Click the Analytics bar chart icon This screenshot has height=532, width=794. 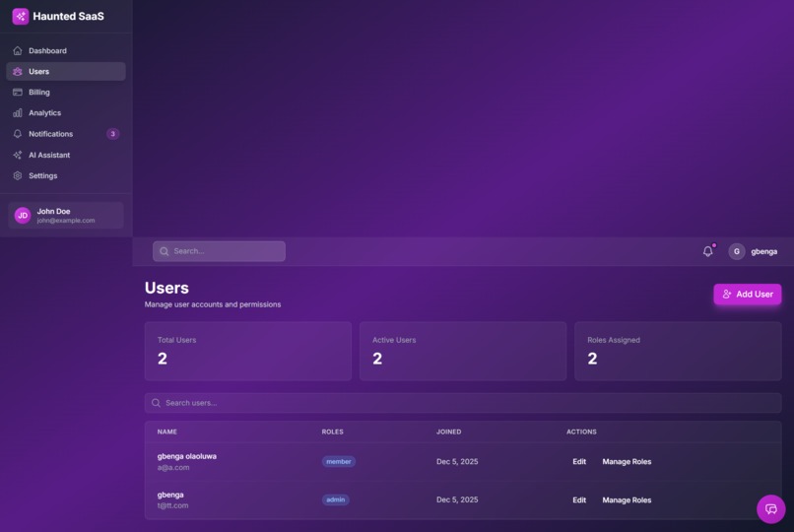pos(18,113)
